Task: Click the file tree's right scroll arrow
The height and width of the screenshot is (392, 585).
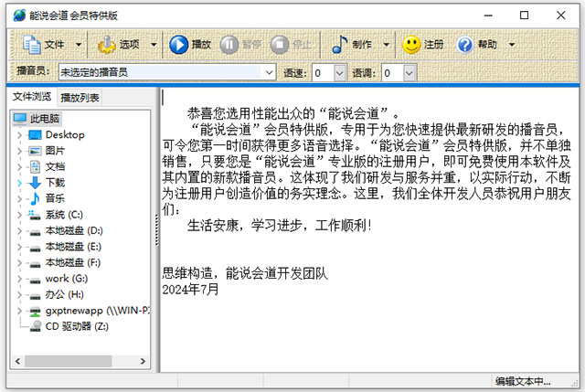Action: click(x=143, y=361)
